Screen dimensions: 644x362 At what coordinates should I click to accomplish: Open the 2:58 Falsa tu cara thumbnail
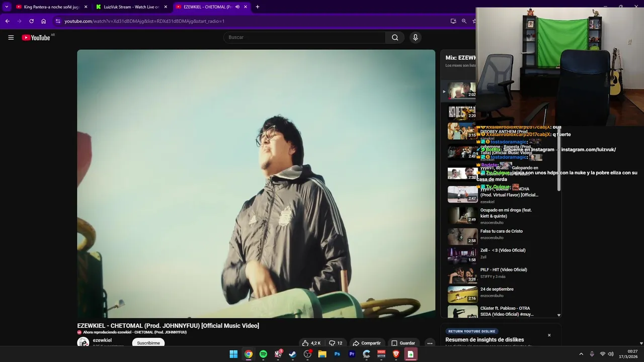pyautogui.click(x=462, y=236)
